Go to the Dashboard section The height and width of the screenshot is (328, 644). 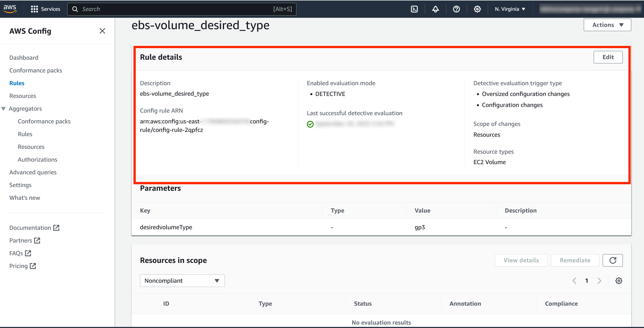click(24, 57)
